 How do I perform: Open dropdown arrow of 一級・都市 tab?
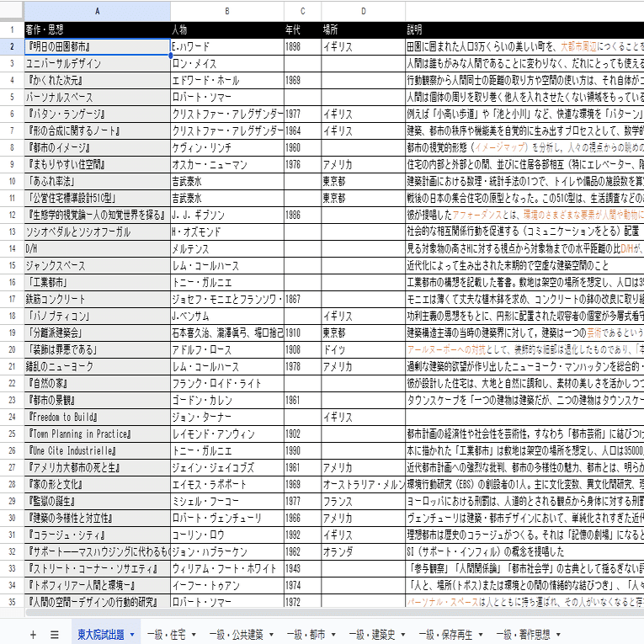[x=333, y=635]
